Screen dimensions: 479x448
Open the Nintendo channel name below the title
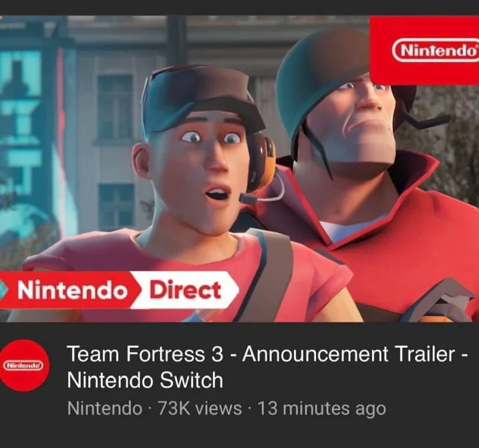pos(105,409)
